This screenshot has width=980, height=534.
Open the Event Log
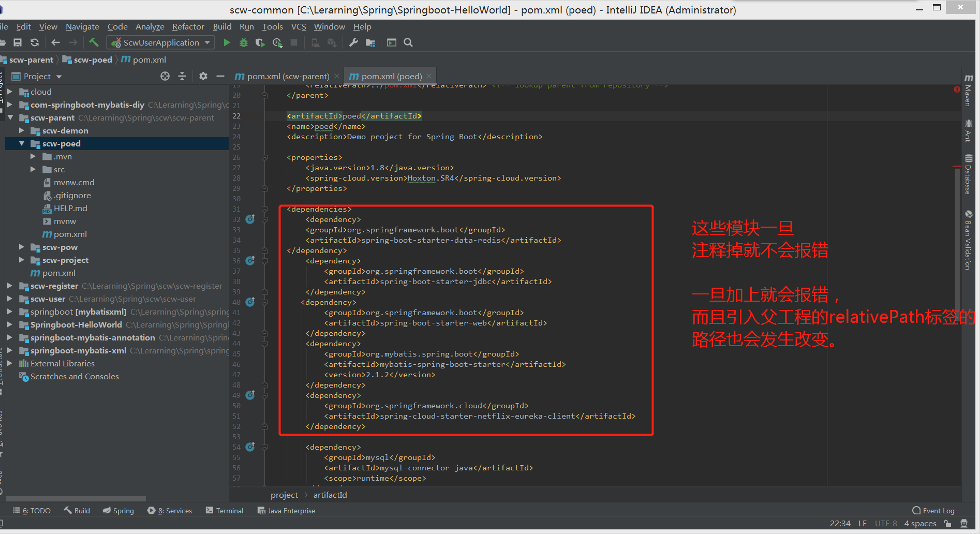click(x=933, y=511)
